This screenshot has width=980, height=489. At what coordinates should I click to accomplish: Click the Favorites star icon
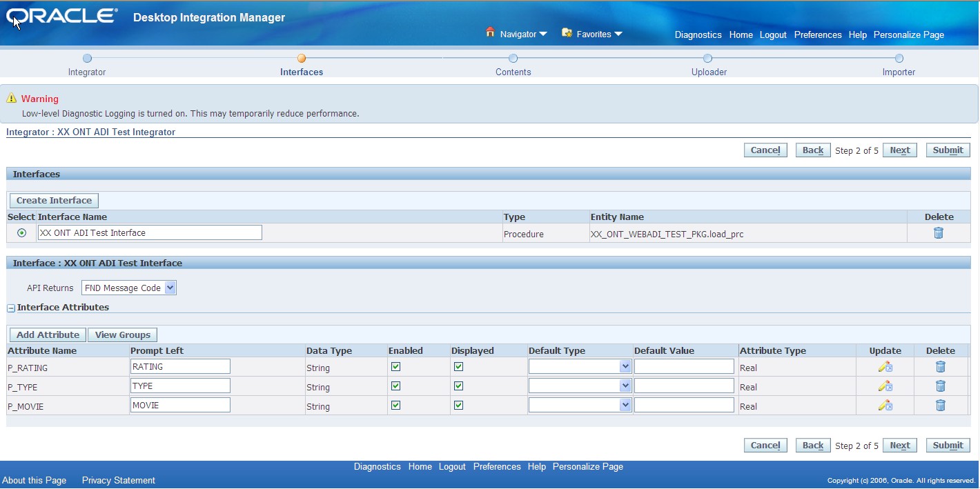[x=566, y=32]
